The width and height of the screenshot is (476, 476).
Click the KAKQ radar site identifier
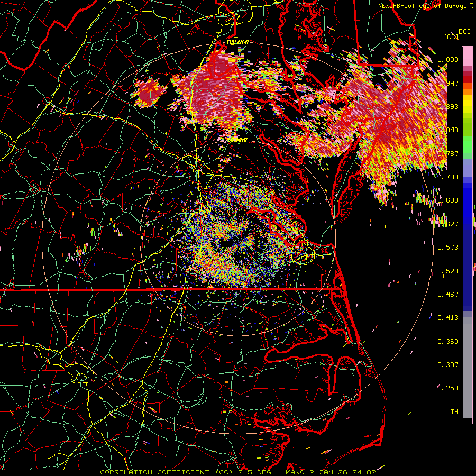point(296,472)
